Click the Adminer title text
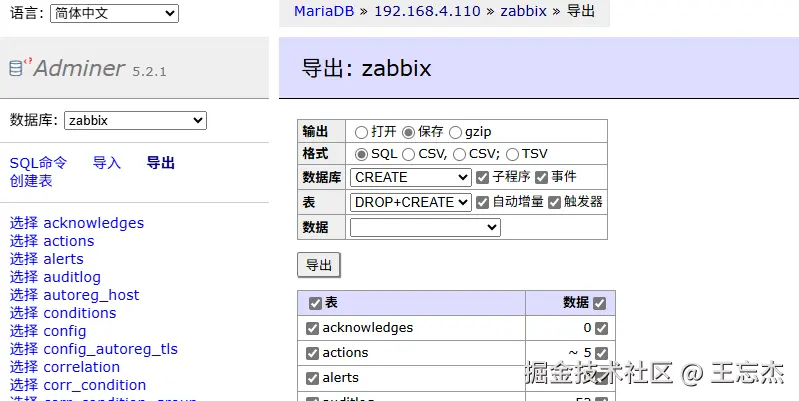799x401 pixels. pos(79,68)
